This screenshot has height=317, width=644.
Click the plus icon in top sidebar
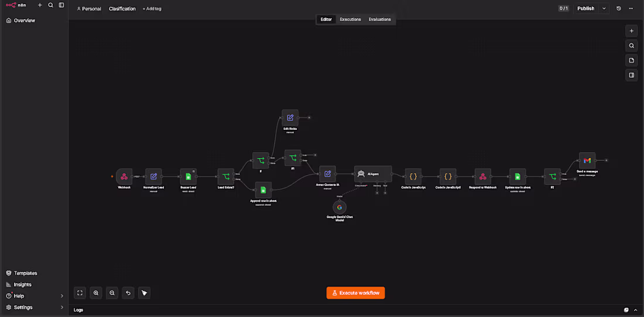40,5
